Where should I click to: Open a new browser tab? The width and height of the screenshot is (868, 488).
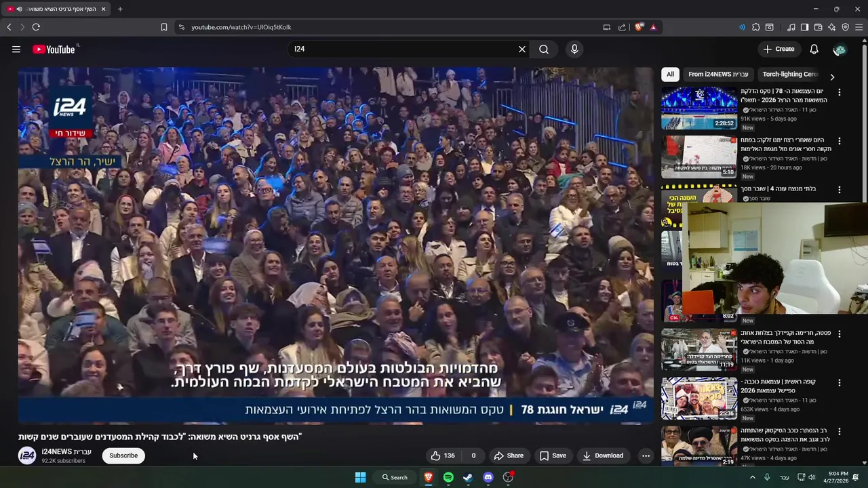[120, 9]
